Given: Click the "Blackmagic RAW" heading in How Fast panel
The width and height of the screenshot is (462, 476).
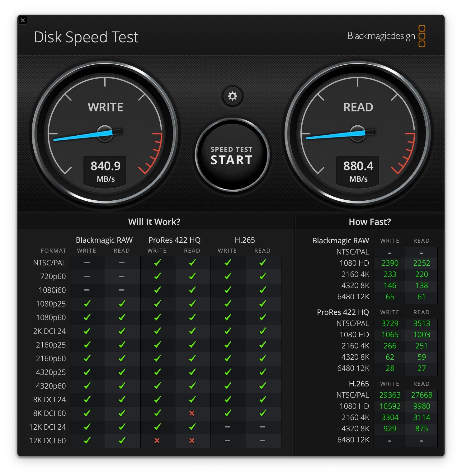Looking at the screenshot, I should [341, 241].
